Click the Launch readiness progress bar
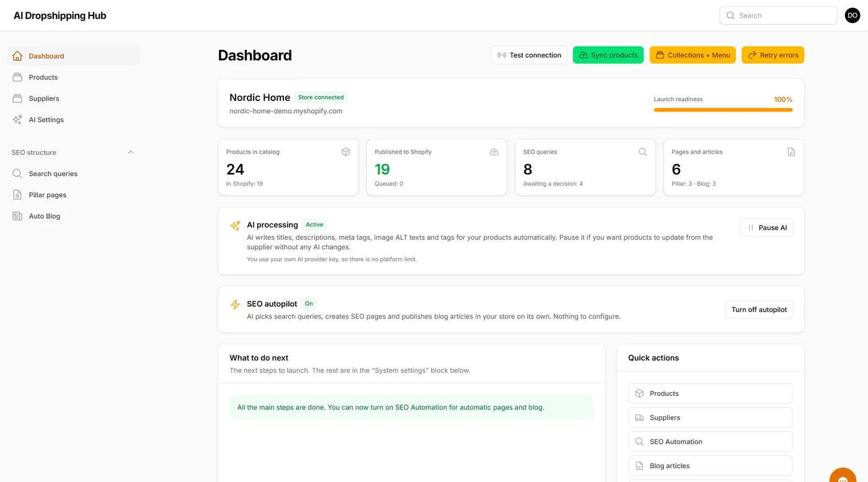 pyautogui.click(x=723, y=110)
